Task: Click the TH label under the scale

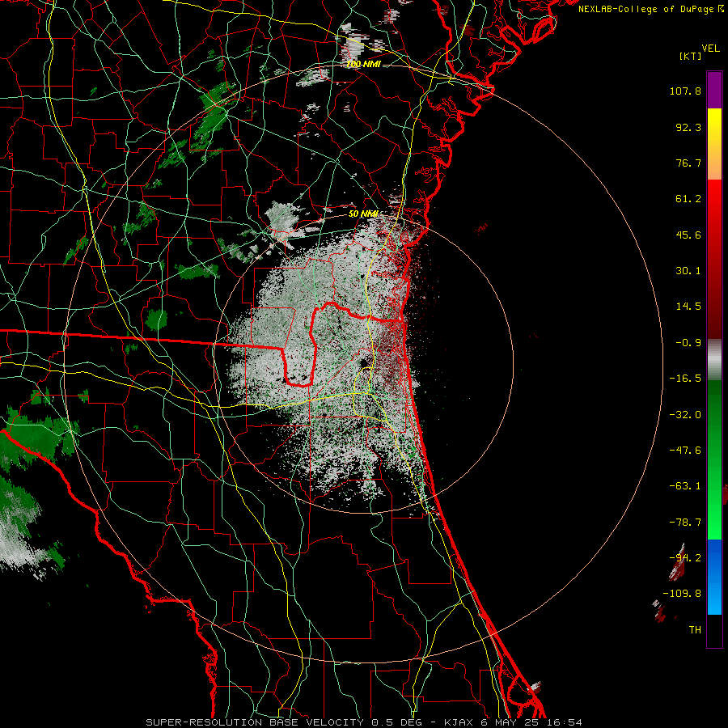Action: click(x=695, y=630)
